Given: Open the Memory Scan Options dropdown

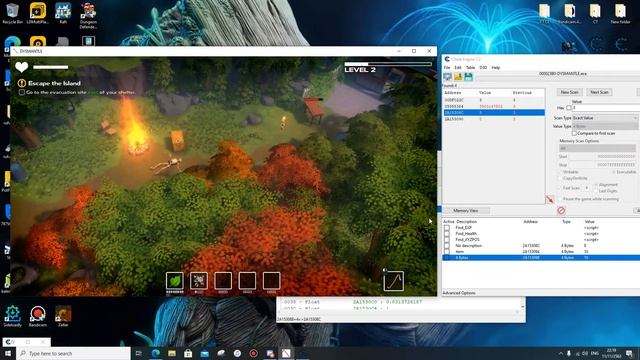Looking at the screenshot, I should [597, 148].
